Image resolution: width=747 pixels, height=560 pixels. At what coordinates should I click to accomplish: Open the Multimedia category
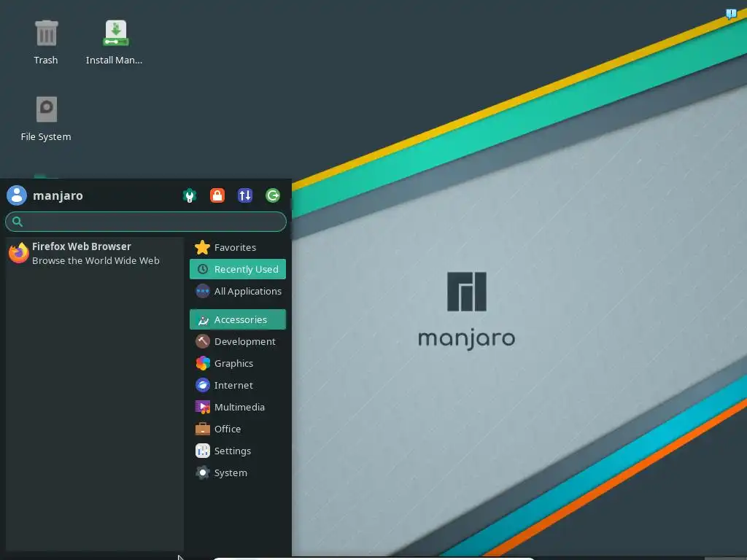click(x=238, y=407)
